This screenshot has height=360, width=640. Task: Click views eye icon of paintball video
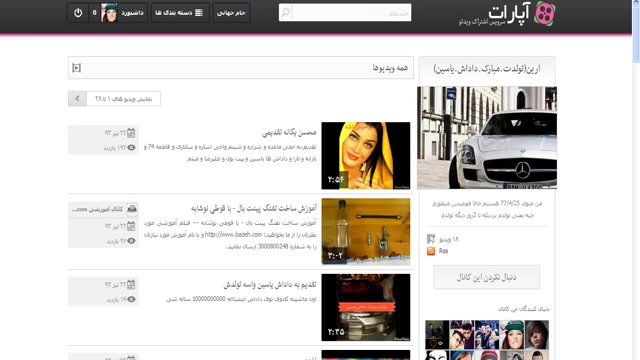pyautogui.click(x=131, y=241)
